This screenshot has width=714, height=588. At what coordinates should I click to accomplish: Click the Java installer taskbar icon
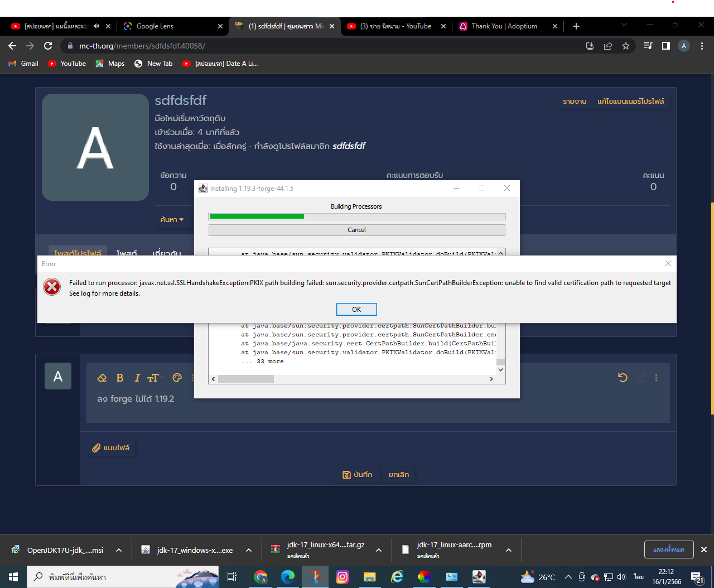point(479,577)
